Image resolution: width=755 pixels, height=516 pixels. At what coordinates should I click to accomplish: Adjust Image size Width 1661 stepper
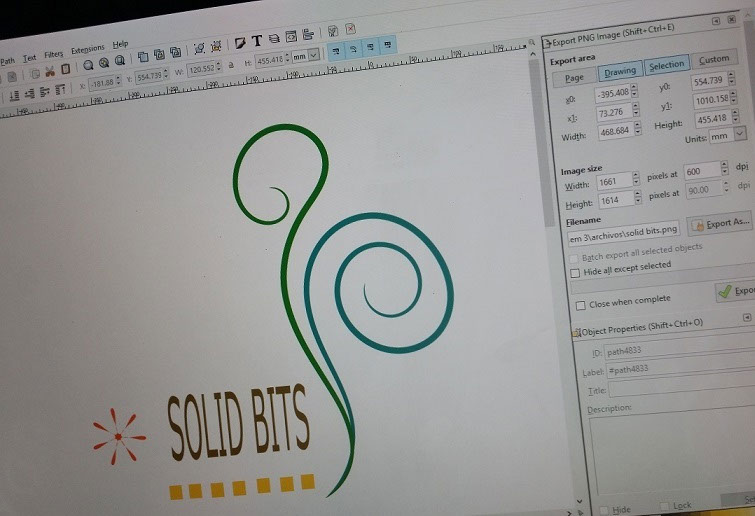coord(636,179)
